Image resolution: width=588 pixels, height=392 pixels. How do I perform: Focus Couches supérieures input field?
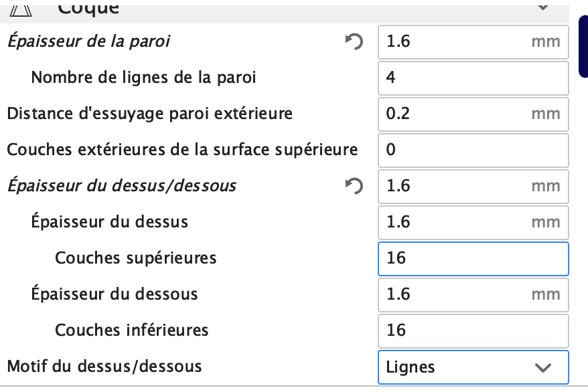473,259
